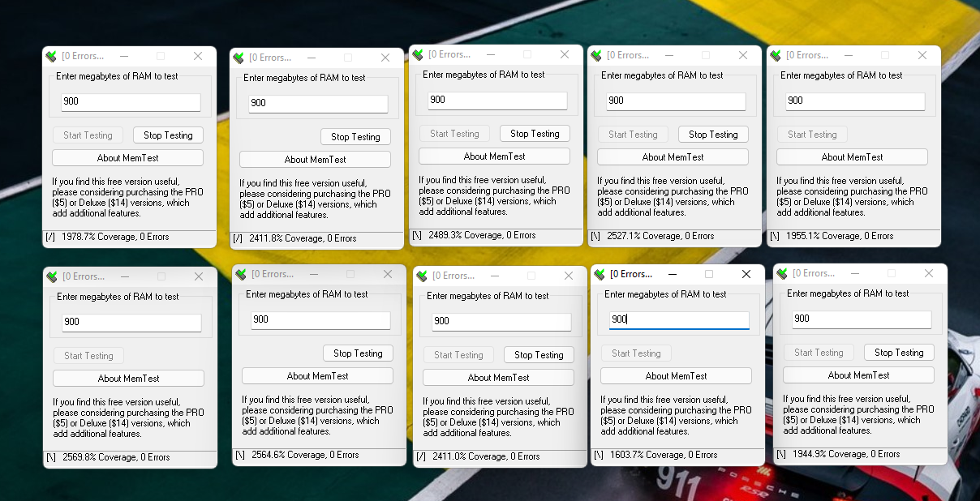Click Stop Testing in the 2489.3% Coverage window
The height and width of the screenshot is (501, 980).
click(535, 134)
